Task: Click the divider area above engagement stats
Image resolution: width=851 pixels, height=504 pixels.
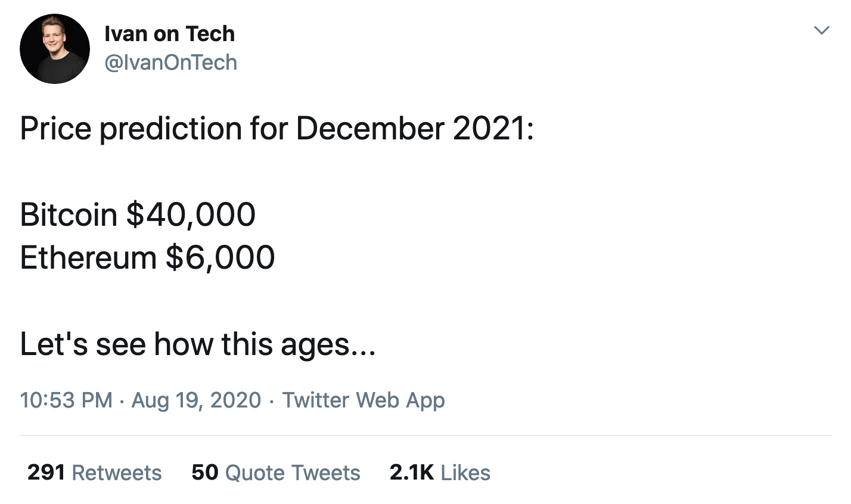Action: (425, 433)
